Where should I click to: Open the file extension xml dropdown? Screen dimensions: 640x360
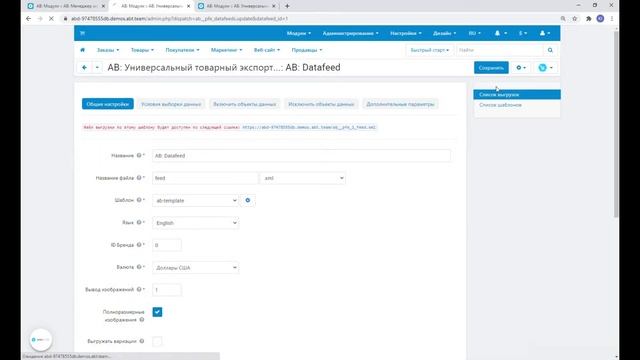[x=303, y=178]
